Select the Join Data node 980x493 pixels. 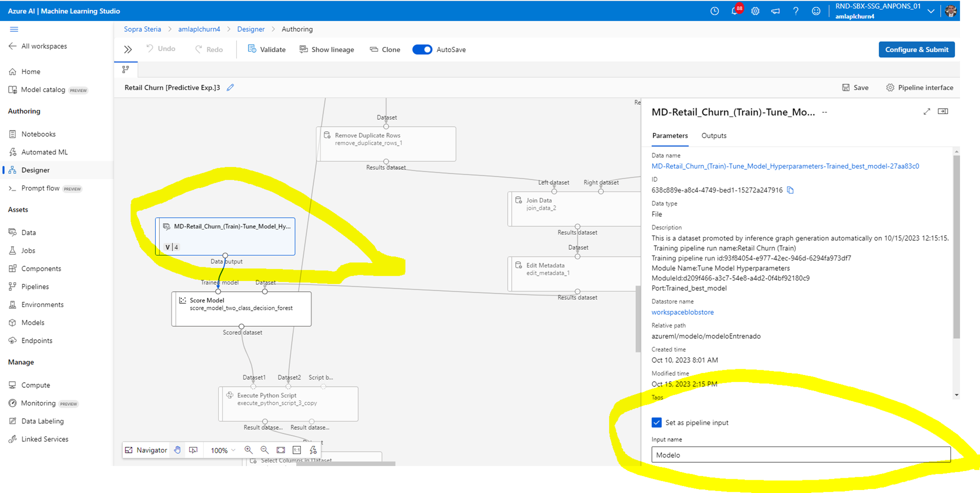pos(575,209)
